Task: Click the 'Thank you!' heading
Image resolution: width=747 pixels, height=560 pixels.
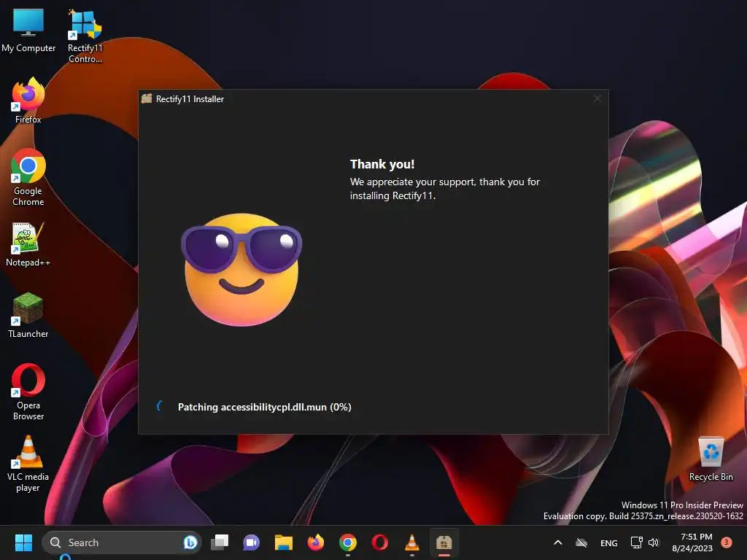Action: pos(382,164)
